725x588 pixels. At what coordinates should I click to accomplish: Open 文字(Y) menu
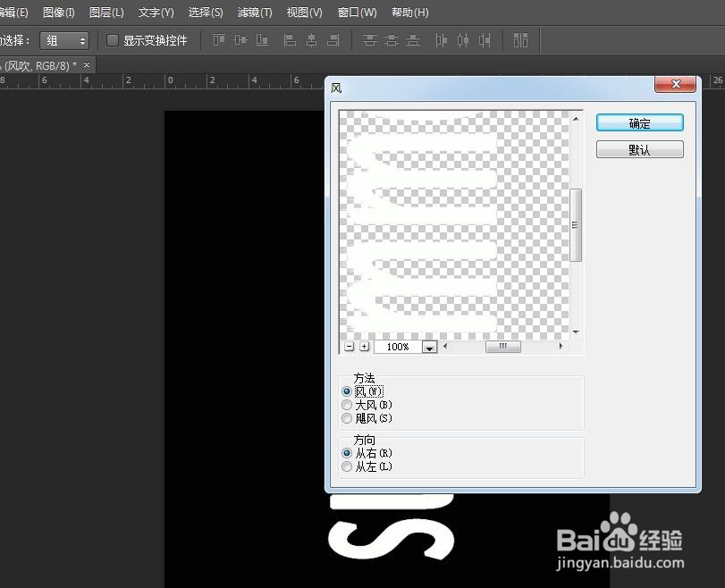[x=156, y=13]
